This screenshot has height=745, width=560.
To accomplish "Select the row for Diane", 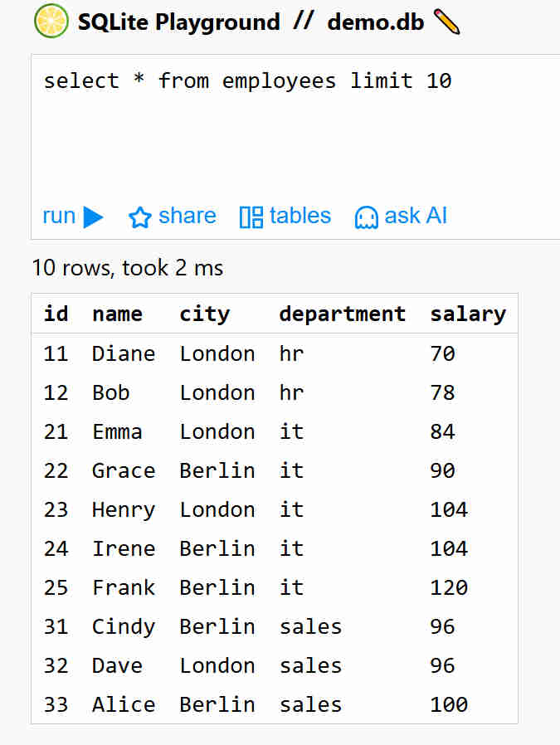I will tap(275, 354).
